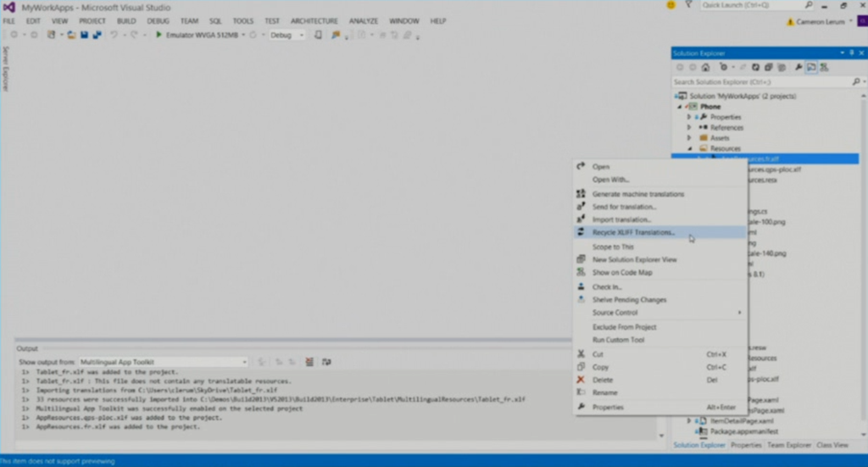Click the Open File folder icon
The height and width of the screenshot is (467, 868).
point(71,35)
